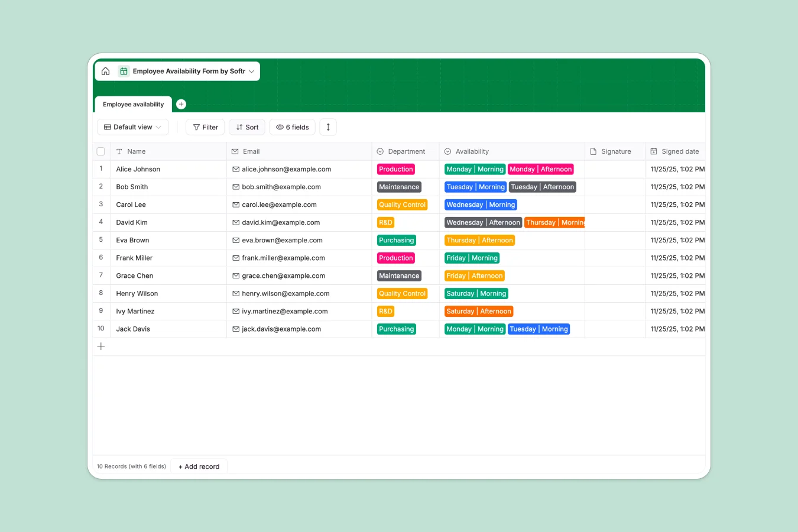Check the checkbox for Bob Smith's row
The image size is (798, 532).
click(100, 187)
